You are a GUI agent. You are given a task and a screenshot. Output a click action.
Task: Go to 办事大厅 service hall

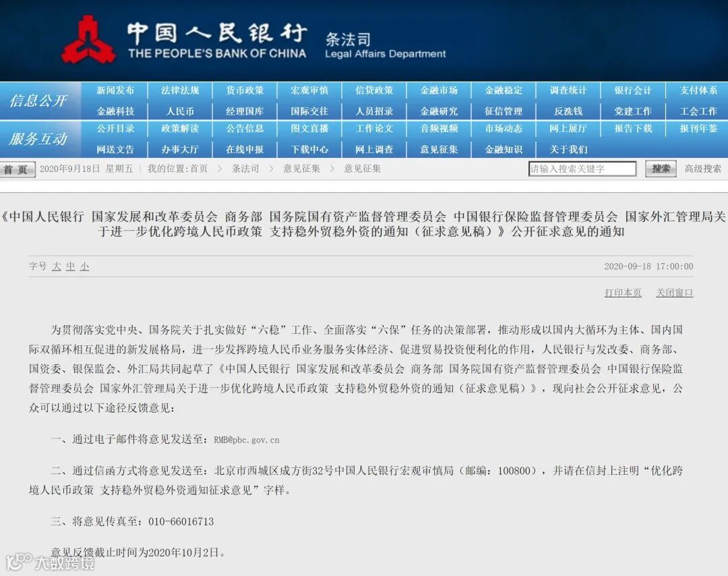[x=180, y=150]
